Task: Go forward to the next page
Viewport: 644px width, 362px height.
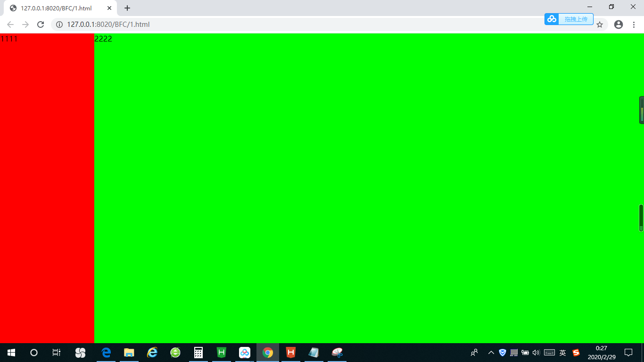Action: pyautogui.click(x=25, y=25)
